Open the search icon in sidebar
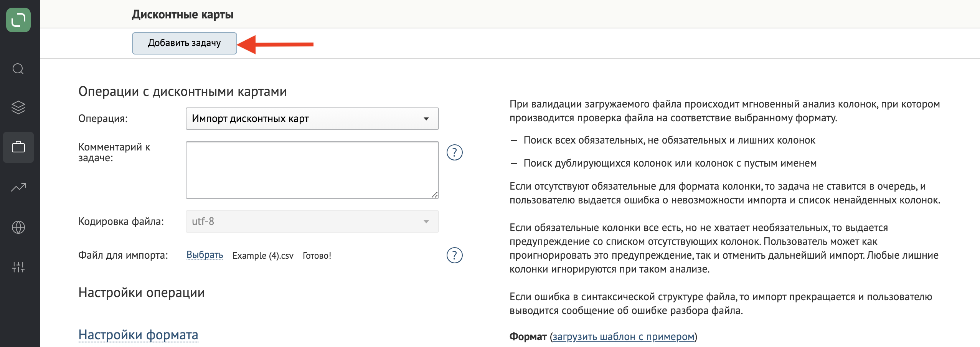The height and width of the screenshot is (347, 980). 18,69
